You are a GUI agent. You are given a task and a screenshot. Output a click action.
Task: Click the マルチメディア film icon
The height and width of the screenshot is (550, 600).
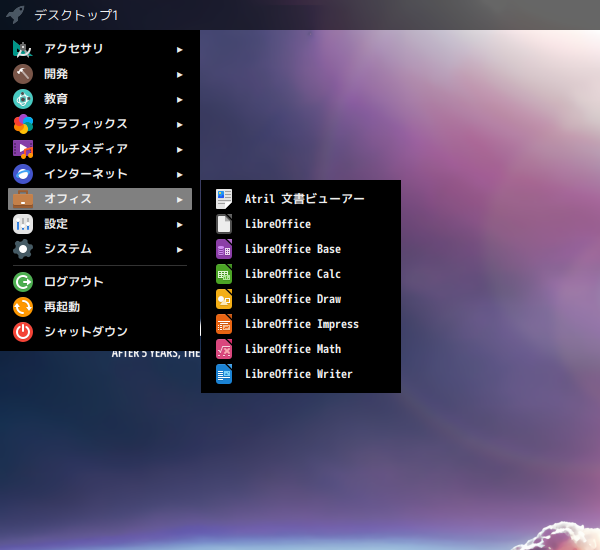pyautogui.click(x=23, y=149)
